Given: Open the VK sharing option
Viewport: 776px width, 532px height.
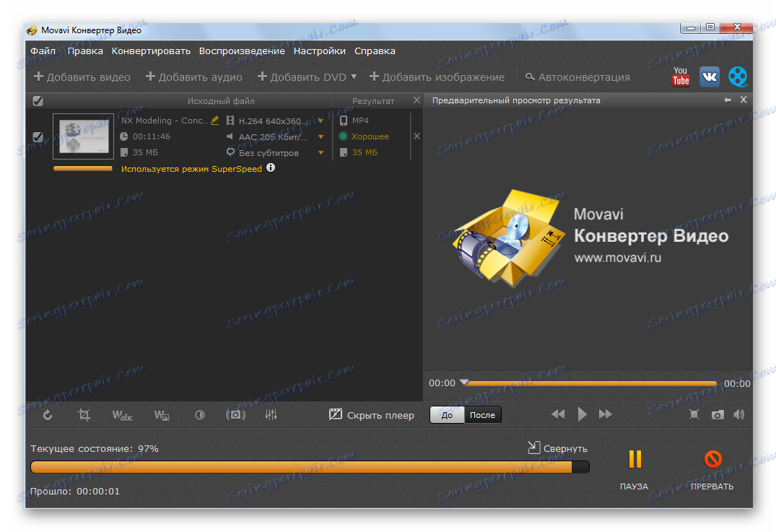Looking at the screenshot, I should [x=709, y=76].
